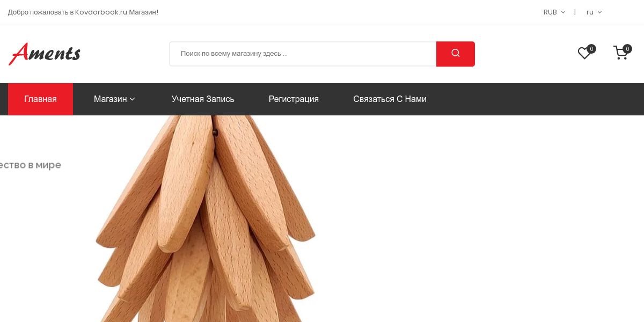Open the Учетная Запись menu item
This screenshot has width=644, height=322.
click(203, 99)
